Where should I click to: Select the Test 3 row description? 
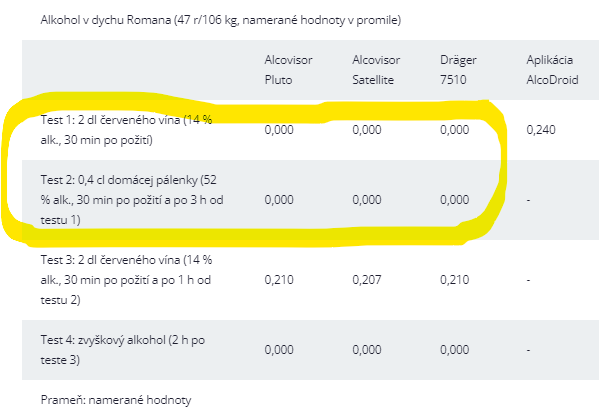(126, 280)
